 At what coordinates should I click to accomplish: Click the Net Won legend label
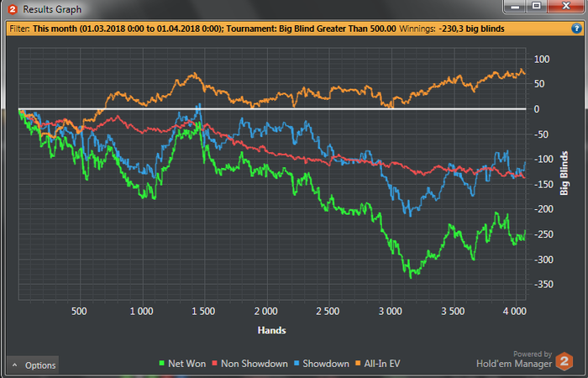point(186,364)
